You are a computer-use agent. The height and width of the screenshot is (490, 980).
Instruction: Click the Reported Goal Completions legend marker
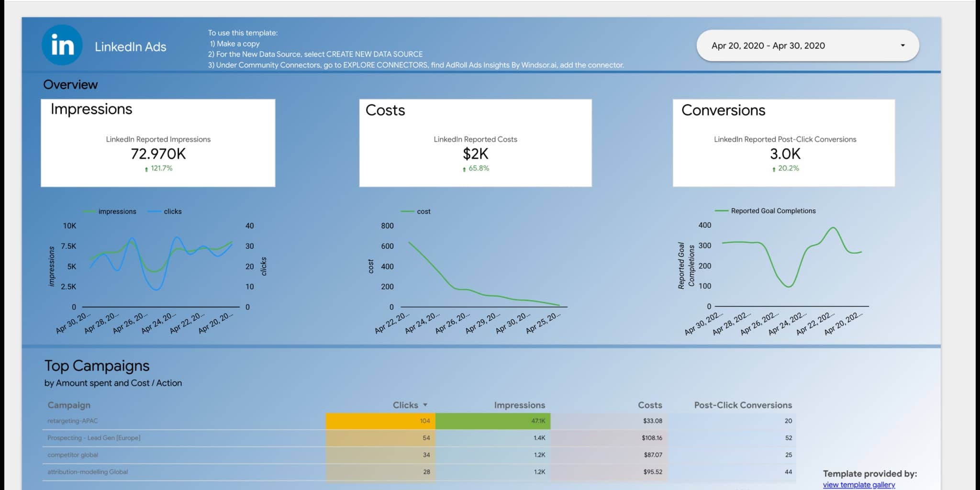click(721, 211)
